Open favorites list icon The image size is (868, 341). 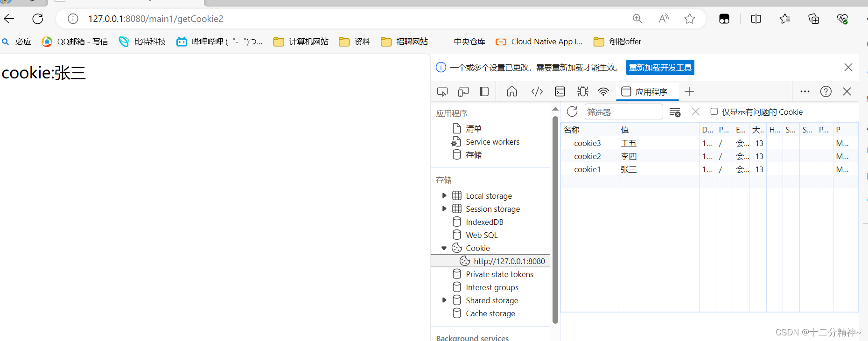click(785, 19)
